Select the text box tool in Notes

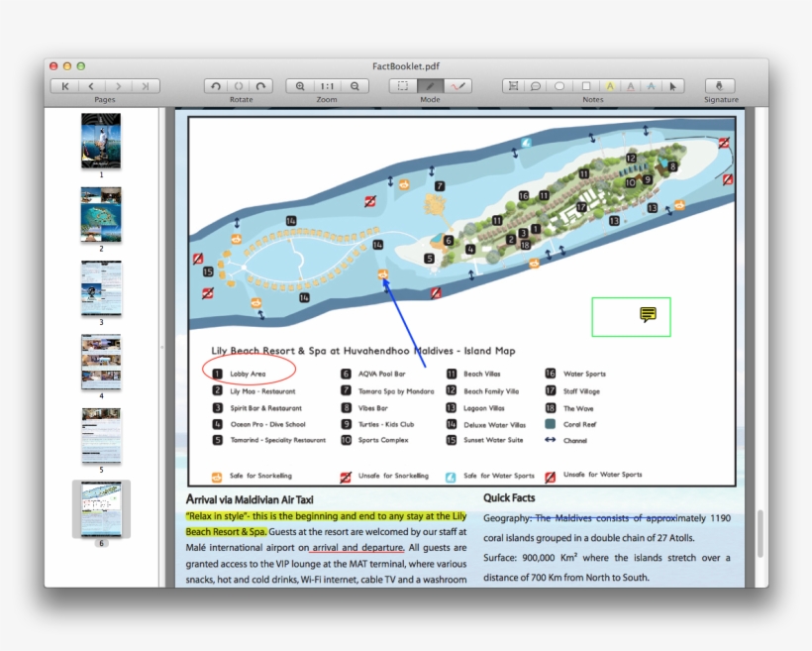tap(513, 86)
